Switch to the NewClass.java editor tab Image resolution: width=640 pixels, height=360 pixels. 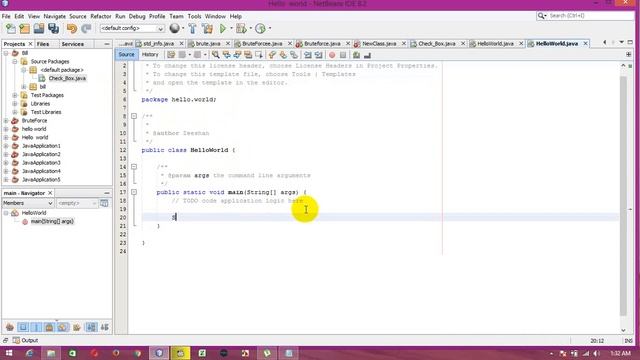point(379,43)
